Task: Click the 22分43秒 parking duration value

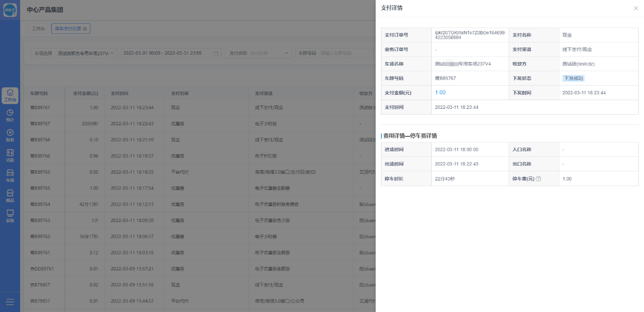Action: click(445, 178)
